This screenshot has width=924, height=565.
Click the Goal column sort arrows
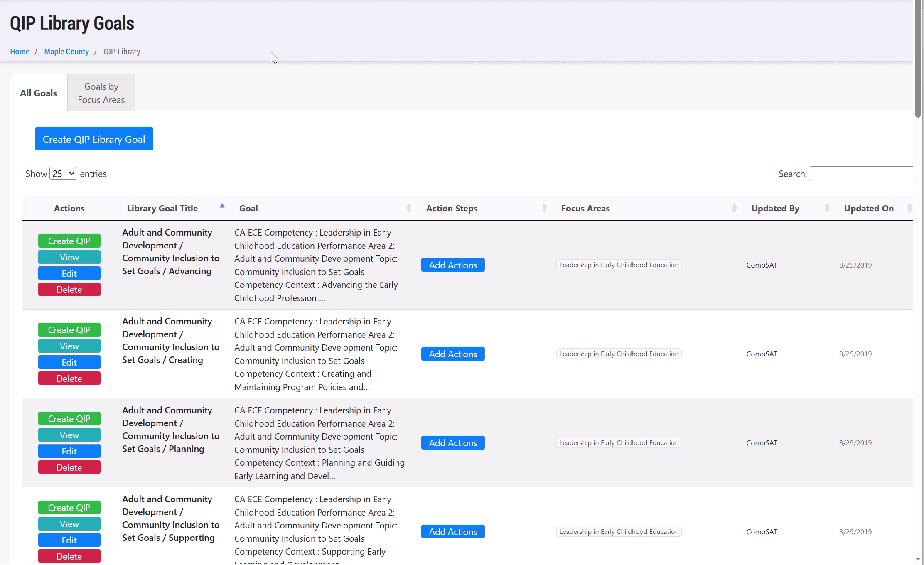pyautogui.click(x=409, y=209)
